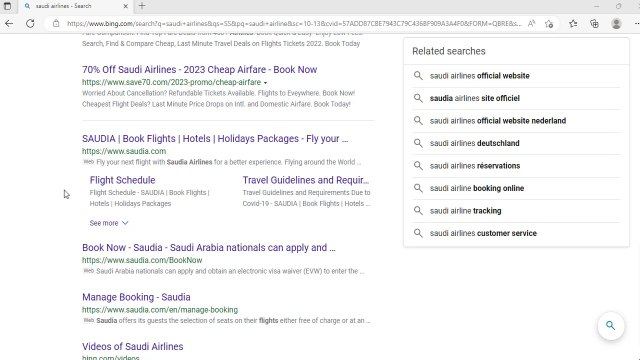Open Videos of Saudi Airlines
The image size is (640, 360).
(x=133, y=347)
